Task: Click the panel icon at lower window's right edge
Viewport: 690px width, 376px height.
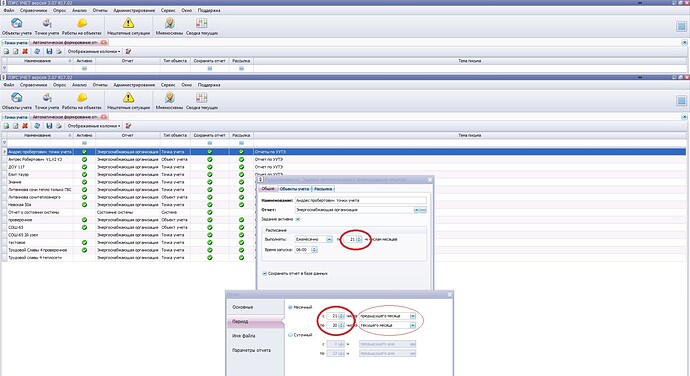Action: point(681,101)
